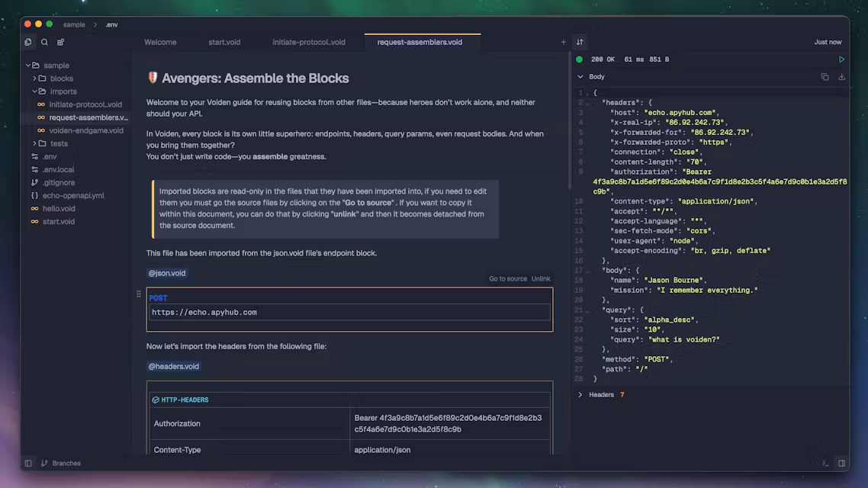
Task: Click the plus icon to add new tab
Action: (x=564, y=43)
